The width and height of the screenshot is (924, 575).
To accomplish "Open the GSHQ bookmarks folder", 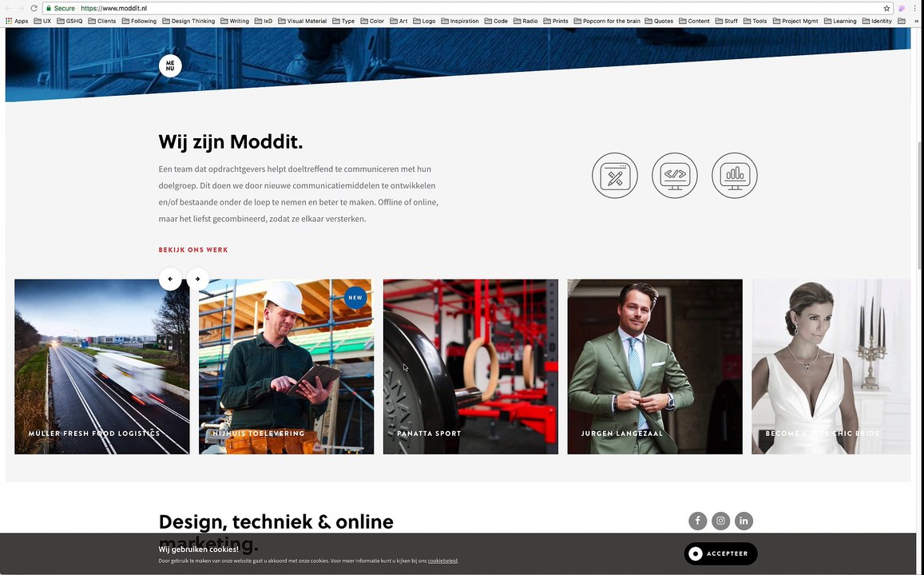I will coord(69,21).
